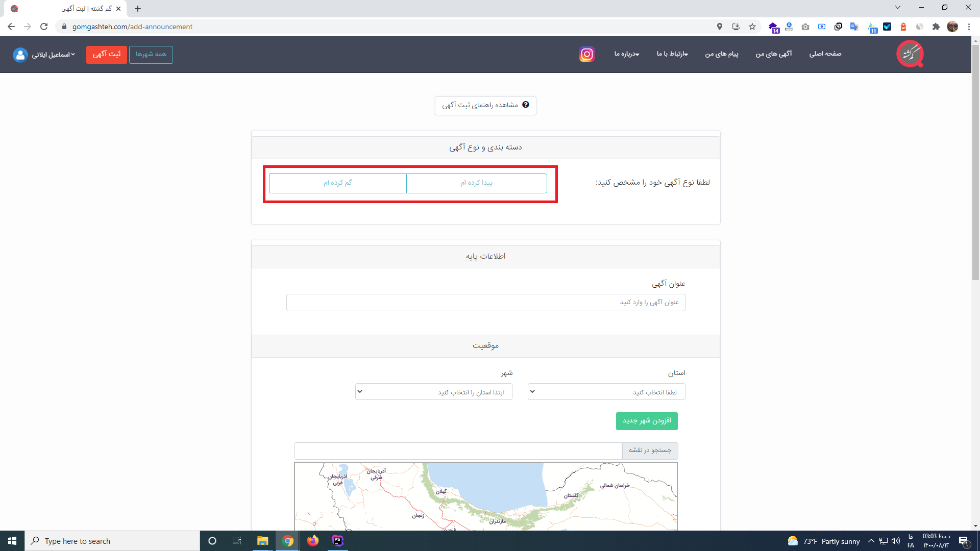This screenshot has height=551, width=980.
Task: Click the 'جستجو در نقشه' button
Action: 650,450
